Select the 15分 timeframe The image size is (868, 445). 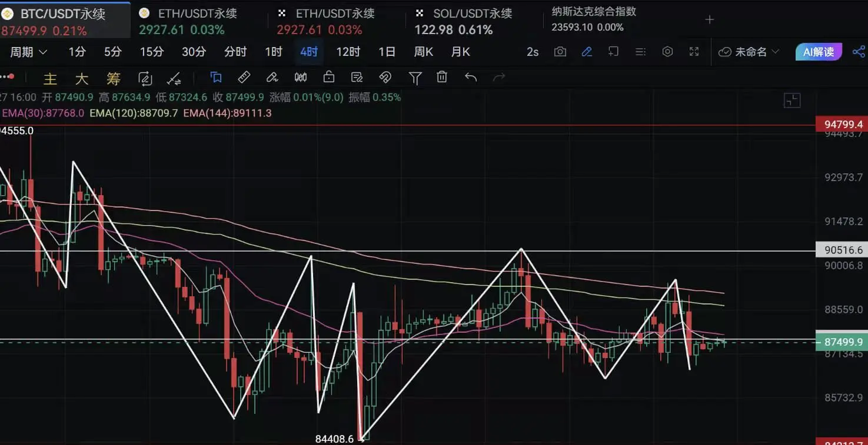[152, 52]
